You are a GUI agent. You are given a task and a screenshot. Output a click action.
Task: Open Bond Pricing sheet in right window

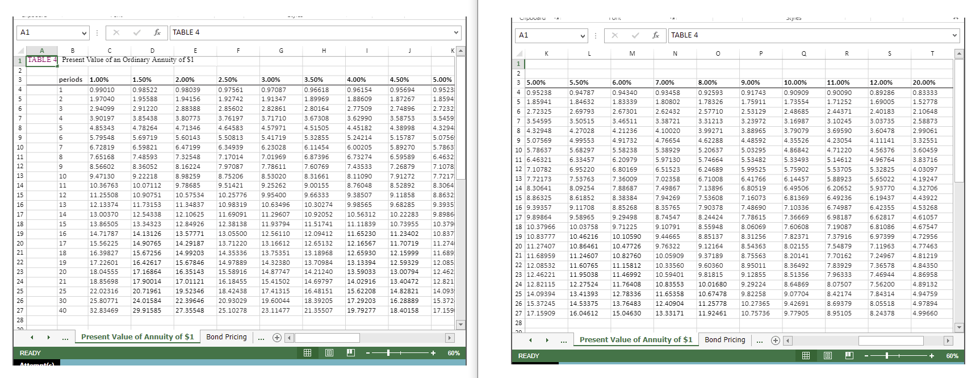pyautogui.click(x=724, y=340)
